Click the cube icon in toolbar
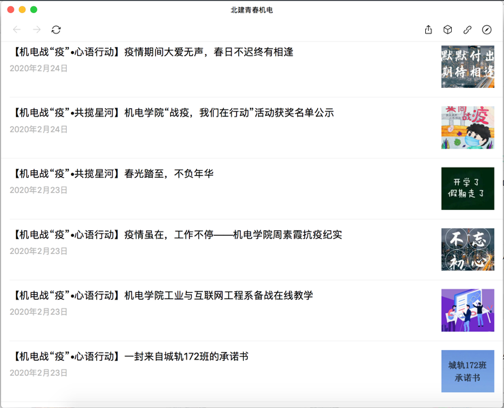This screenshot has height=408, width=504. (x=448, y=30)
